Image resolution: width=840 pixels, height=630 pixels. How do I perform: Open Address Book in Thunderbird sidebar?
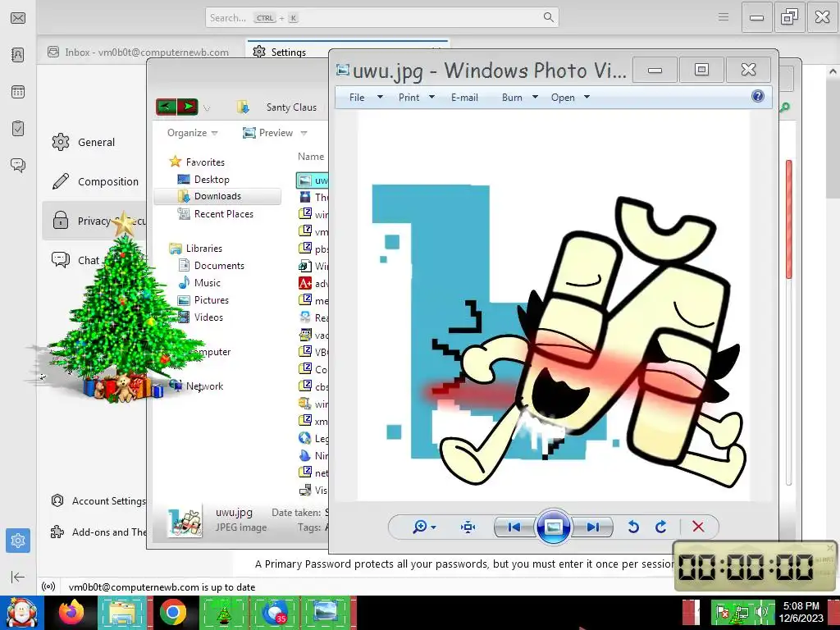click(18, 55)
